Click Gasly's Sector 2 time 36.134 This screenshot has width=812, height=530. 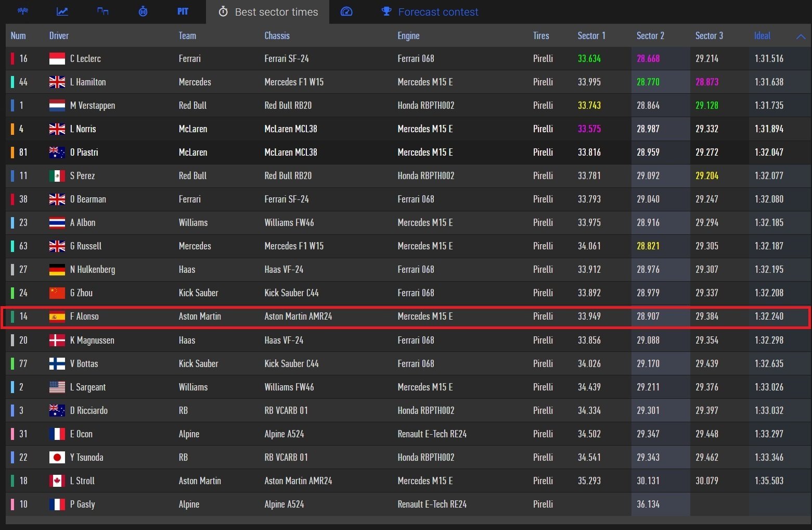(648, 504)
